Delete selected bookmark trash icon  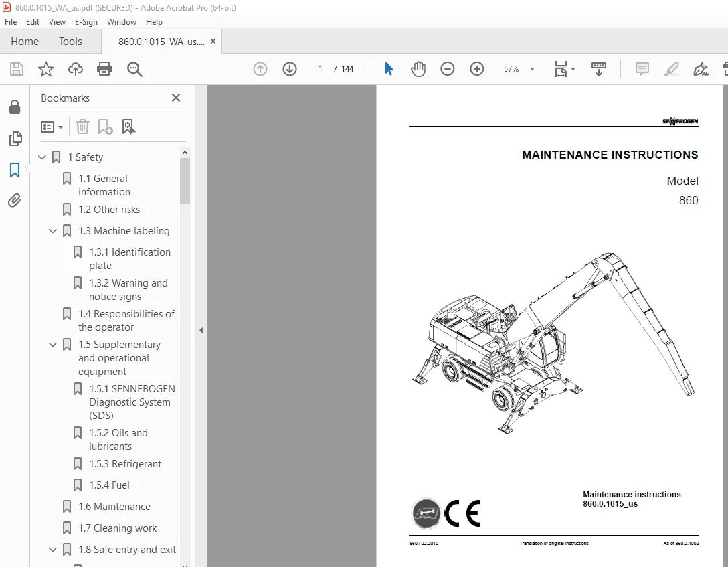point(82,127)
